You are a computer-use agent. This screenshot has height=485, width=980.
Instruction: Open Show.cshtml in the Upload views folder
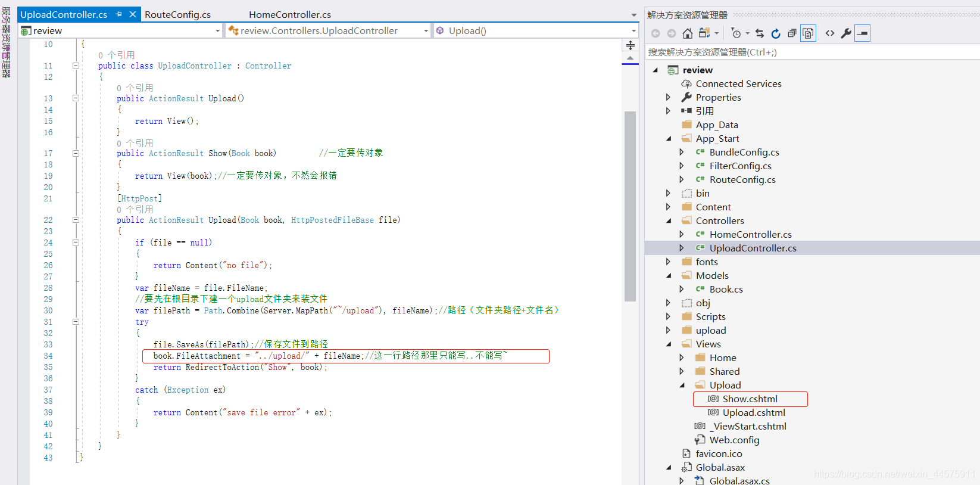click(750, 399)
